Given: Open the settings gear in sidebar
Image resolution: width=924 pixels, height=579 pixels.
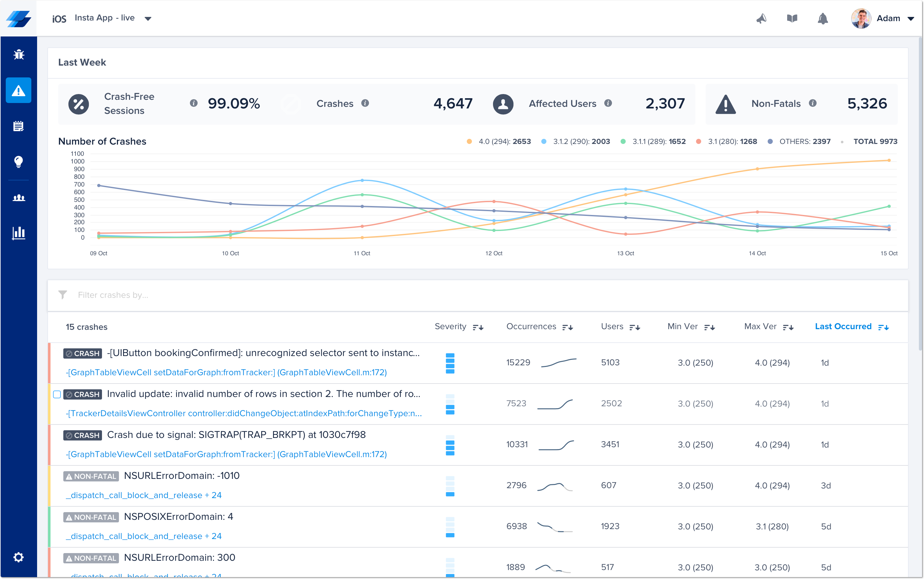Looking at the screenshot, I should (x=18, y=557).
